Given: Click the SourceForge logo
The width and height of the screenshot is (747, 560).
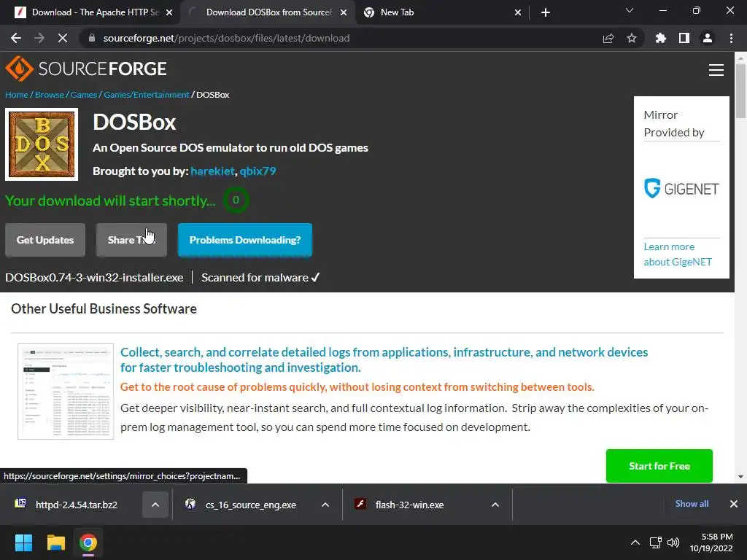Looking at the screenshot, I should [x=86, y=69].
